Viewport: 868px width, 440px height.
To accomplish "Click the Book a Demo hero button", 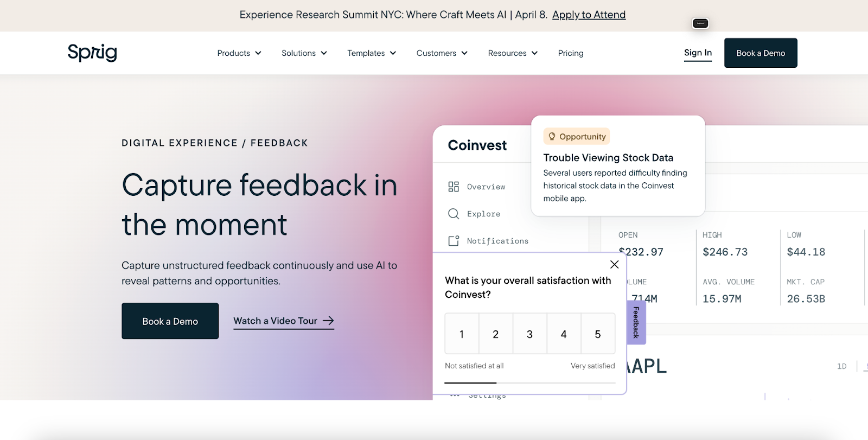I will (x=170, y=321).
